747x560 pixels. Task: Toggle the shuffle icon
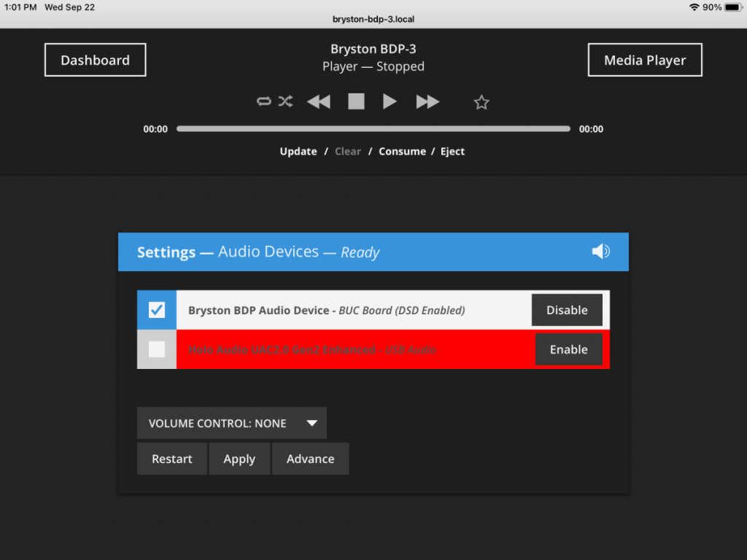pos(286,101)
